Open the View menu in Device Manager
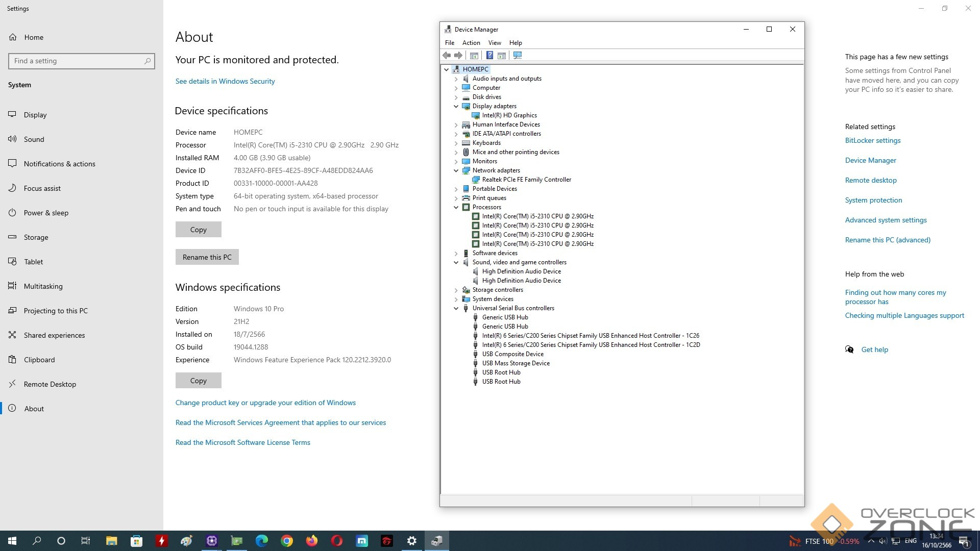980x551 pixels. pyautogui.click(x=494, y=43)
